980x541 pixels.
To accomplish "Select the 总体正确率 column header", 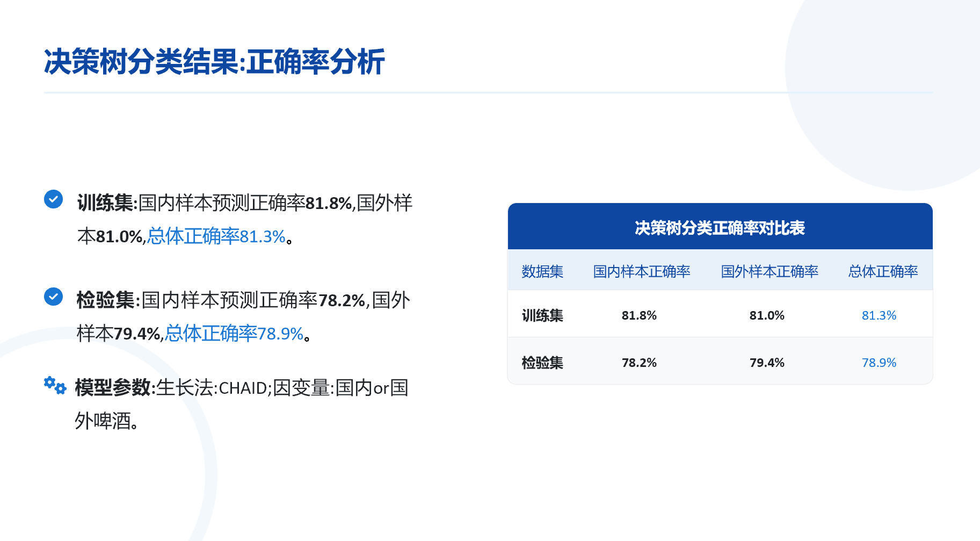I will pos(883,271).
